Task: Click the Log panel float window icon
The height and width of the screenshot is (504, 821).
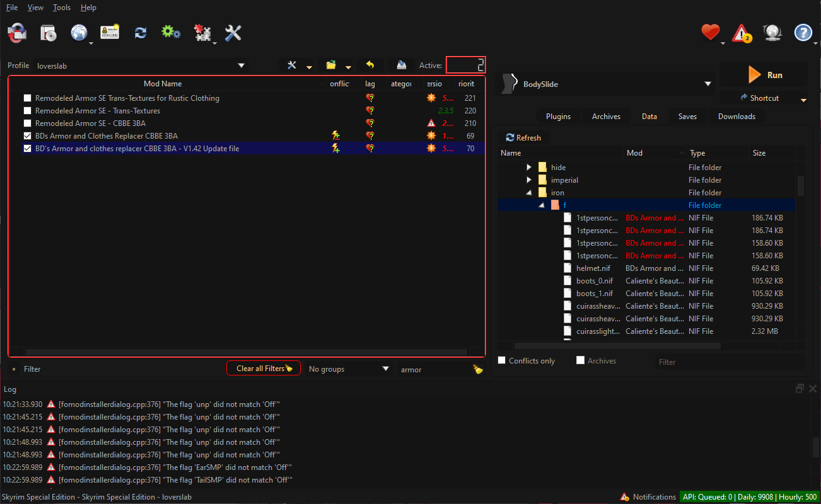Action: (800, 389)
